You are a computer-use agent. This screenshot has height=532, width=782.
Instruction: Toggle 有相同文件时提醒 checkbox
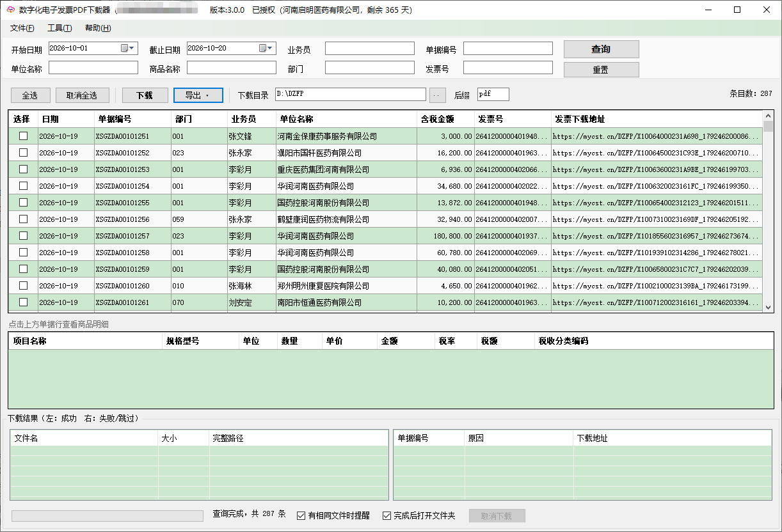coord(301,515)
